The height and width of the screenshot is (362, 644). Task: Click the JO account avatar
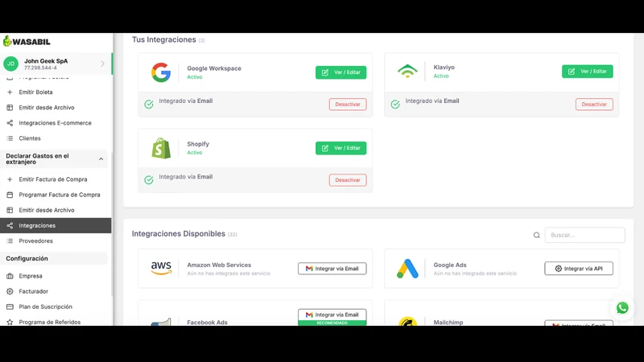point(10,64)
